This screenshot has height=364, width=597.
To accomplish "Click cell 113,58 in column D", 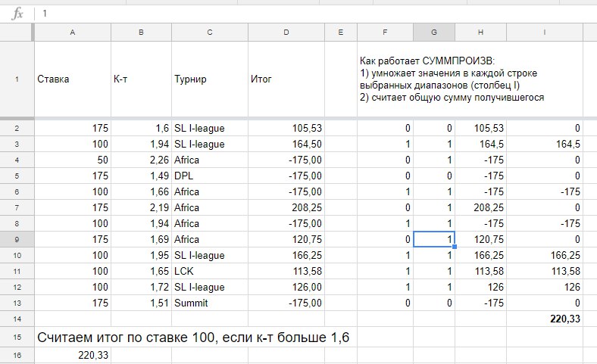I will click(x=286, y=271).
